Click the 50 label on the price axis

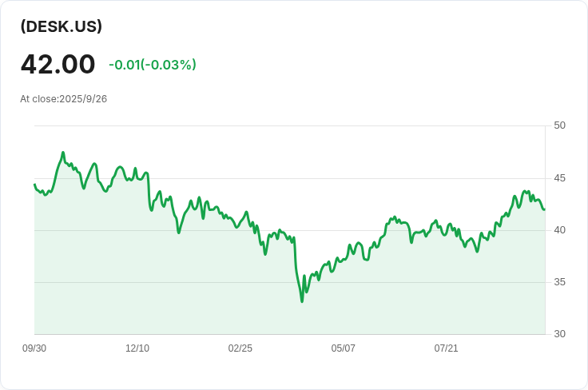tap(559, 125)
